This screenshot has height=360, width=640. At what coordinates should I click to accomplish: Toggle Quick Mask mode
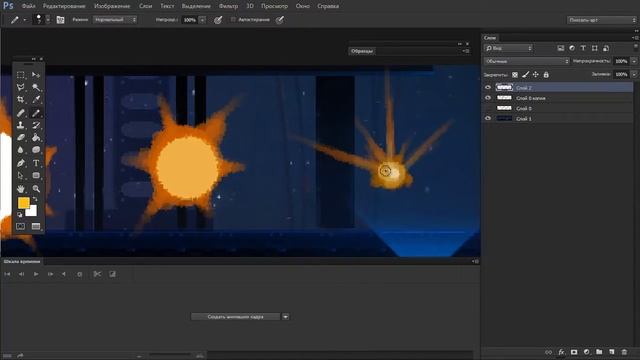(20, 226)
